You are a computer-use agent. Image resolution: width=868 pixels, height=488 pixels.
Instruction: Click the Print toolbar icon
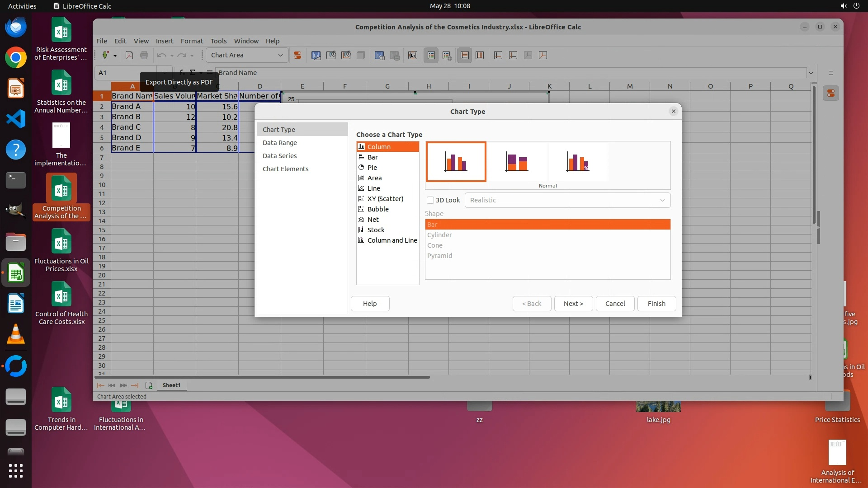pos(144,55)
